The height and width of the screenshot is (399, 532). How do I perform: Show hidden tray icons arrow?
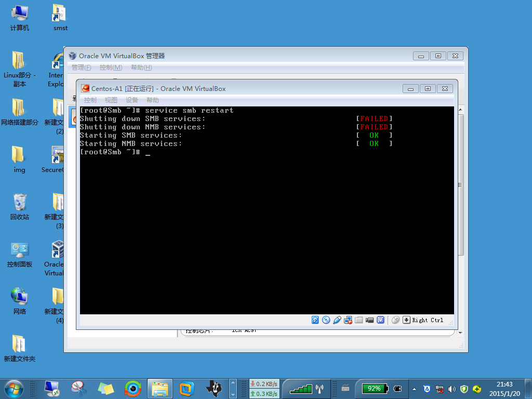point(414,389)
